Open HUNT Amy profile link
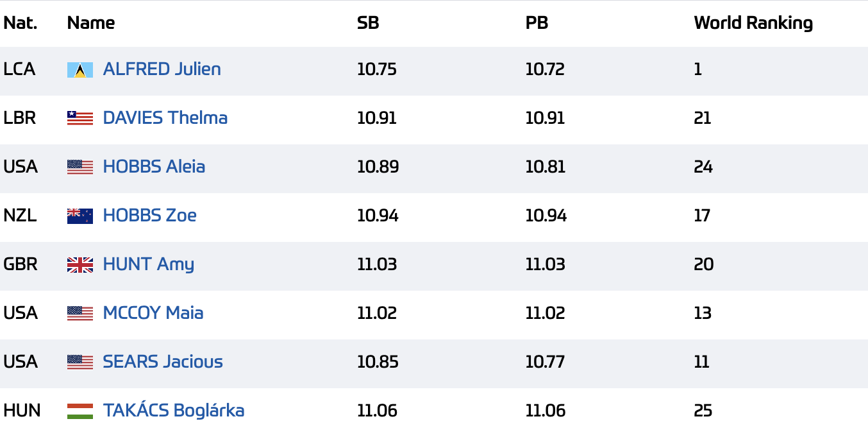868x437 pixels. (149, 264)
